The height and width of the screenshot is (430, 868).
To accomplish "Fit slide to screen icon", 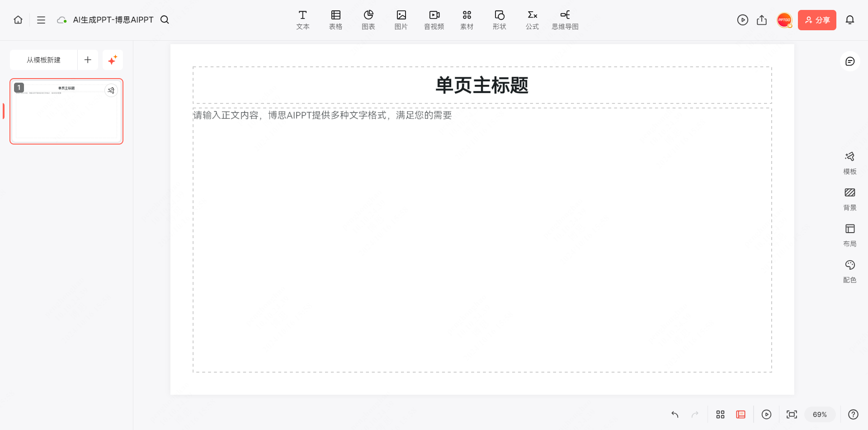I will coord(792,415).
